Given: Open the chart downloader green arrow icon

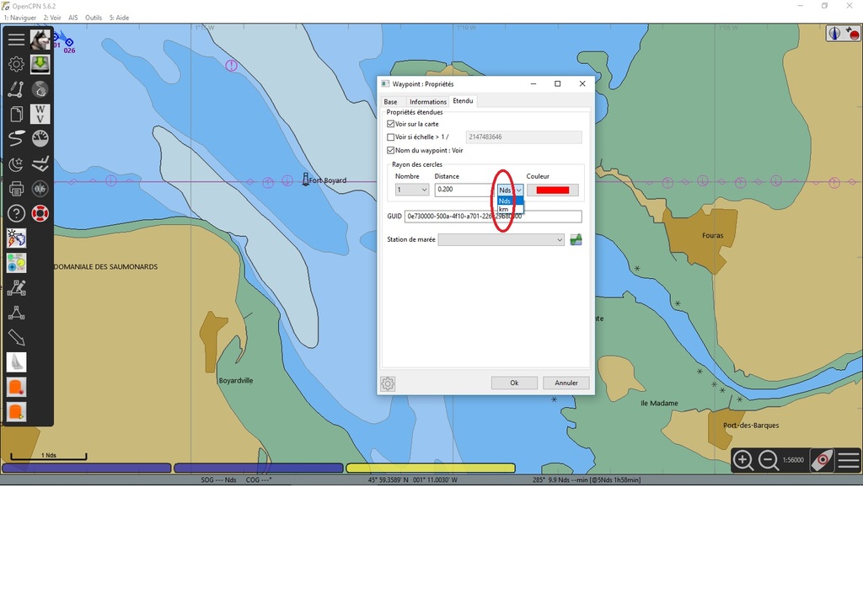Looking at the screenshot, I should (40, 64).
